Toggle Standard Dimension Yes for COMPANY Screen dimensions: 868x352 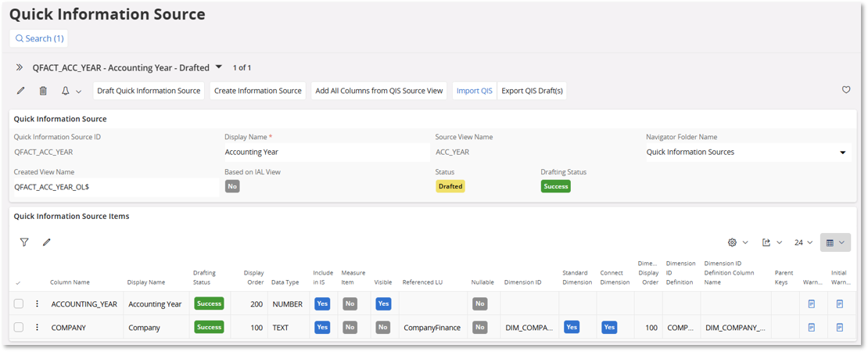pos(572,327)
